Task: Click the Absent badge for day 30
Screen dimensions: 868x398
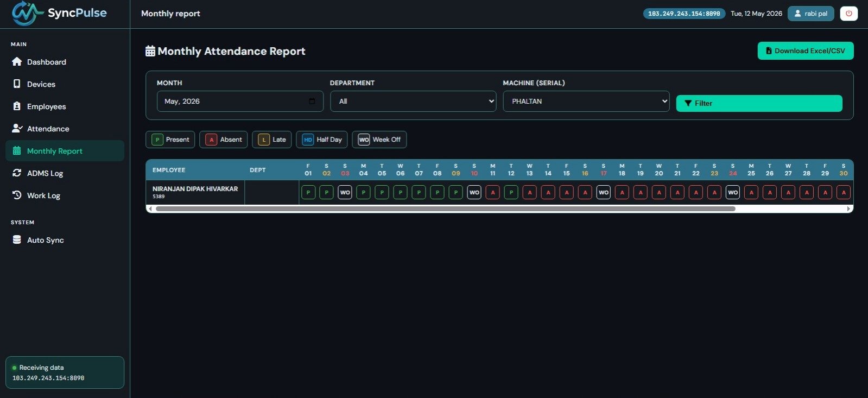Action: (844, 192)
